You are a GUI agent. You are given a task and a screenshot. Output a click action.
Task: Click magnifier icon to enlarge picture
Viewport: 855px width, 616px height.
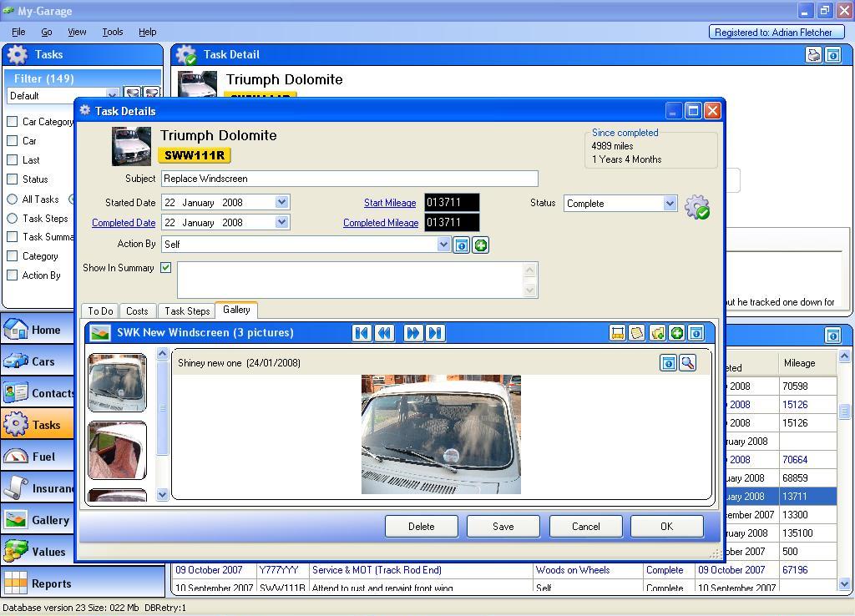click(687, 363)
